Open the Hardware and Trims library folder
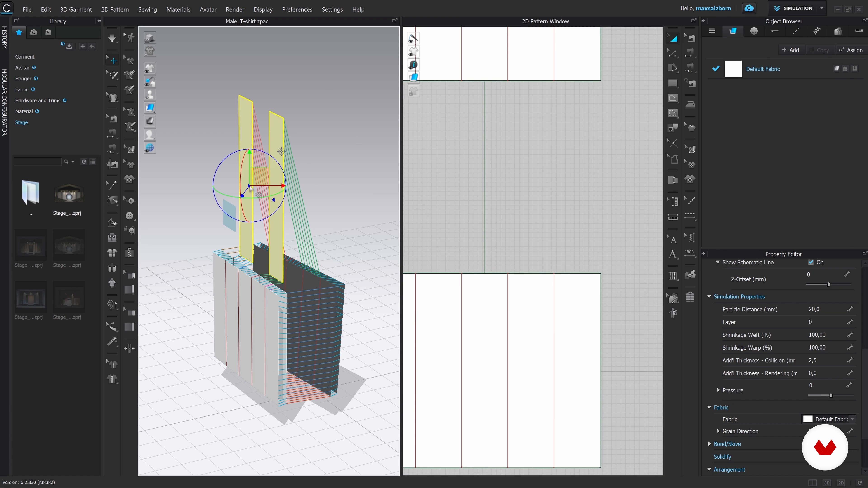The width and height of the screenshot is (868, 488). 37,100
